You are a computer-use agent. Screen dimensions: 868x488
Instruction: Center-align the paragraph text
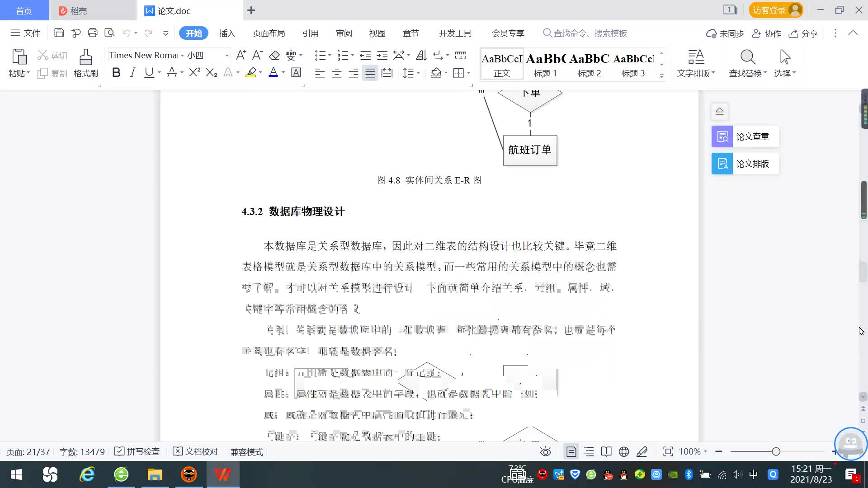coord(337,73)
